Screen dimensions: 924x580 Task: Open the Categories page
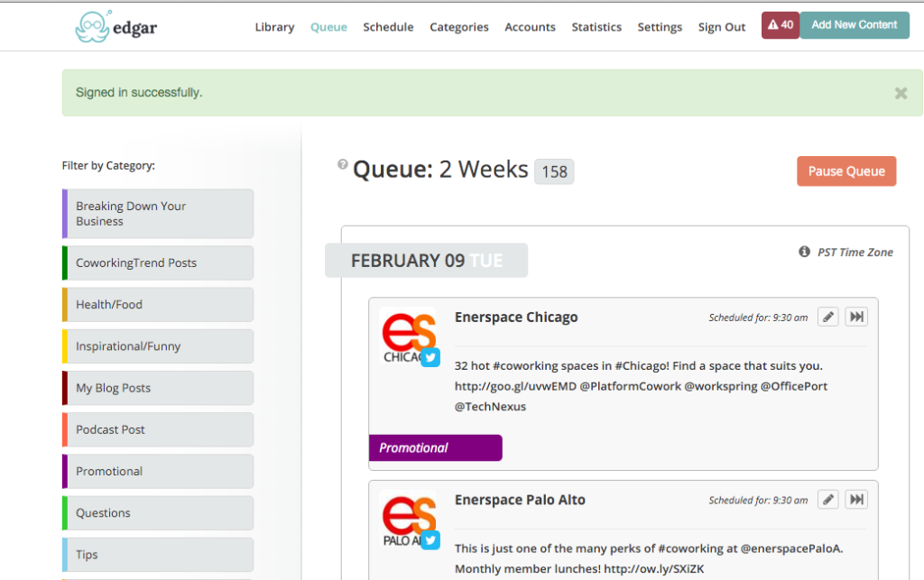459,27
